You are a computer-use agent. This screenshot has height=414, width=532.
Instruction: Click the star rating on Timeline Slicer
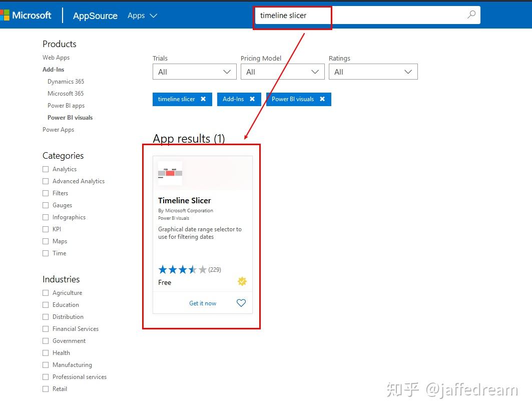pyautogui.click(x=182, y=269)
